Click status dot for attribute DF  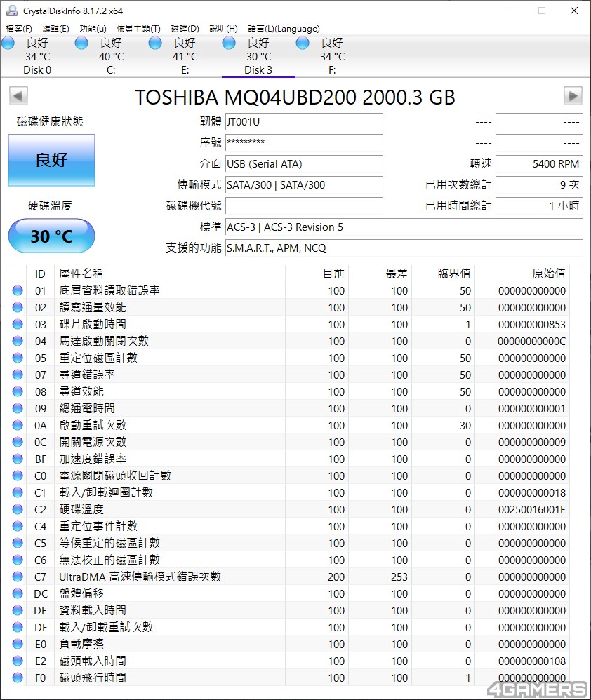tap(18, 627)
